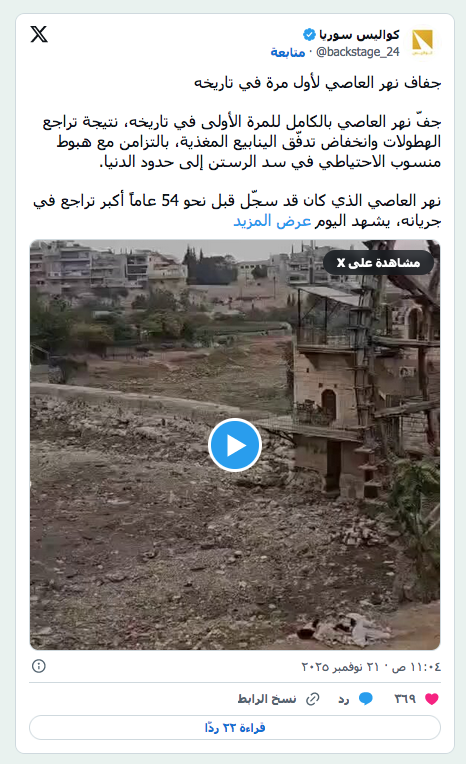Open the tweet timestamp ٢١ نوفمبر ٢٠٢٥
The height and width of the screenshot is (764, 466).
click(x=371, y=667)
